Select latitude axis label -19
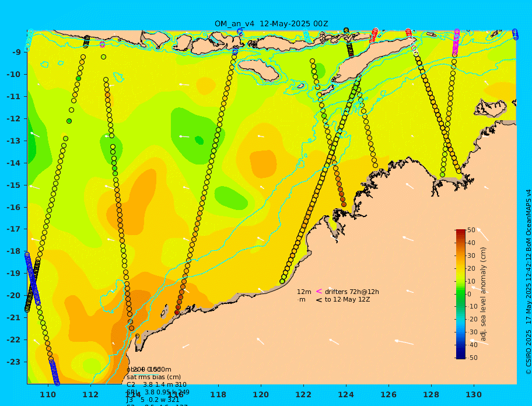Image resolution: width=532 pixels, height=406 pixels. pyautogui.click(x=13, y=274)
